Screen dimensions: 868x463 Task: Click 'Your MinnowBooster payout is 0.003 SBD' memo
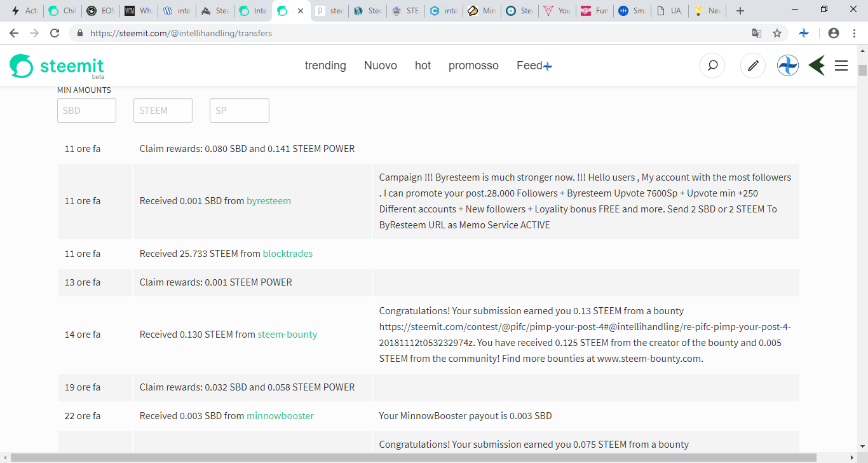click(x=466, y=416)
